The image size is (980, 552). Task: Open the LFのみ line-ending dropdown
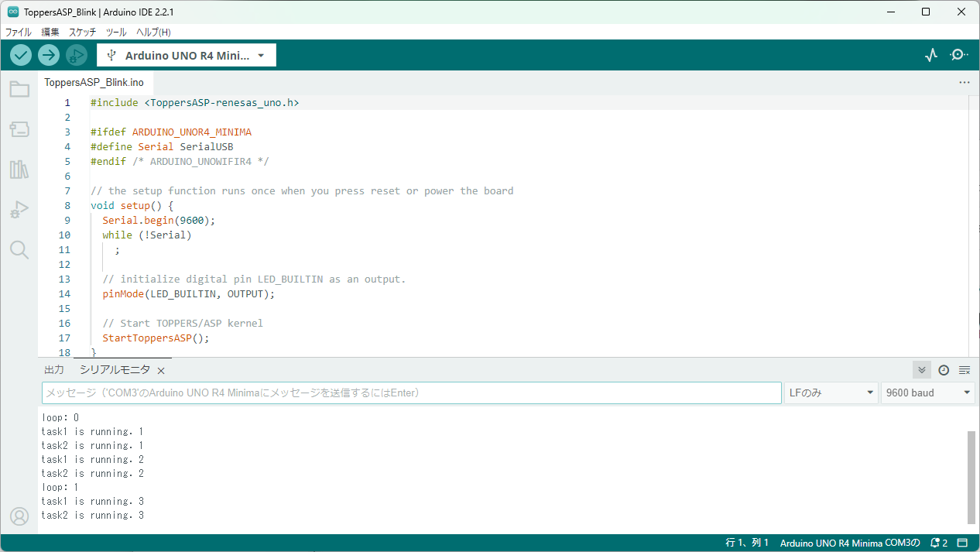point(831,393)
